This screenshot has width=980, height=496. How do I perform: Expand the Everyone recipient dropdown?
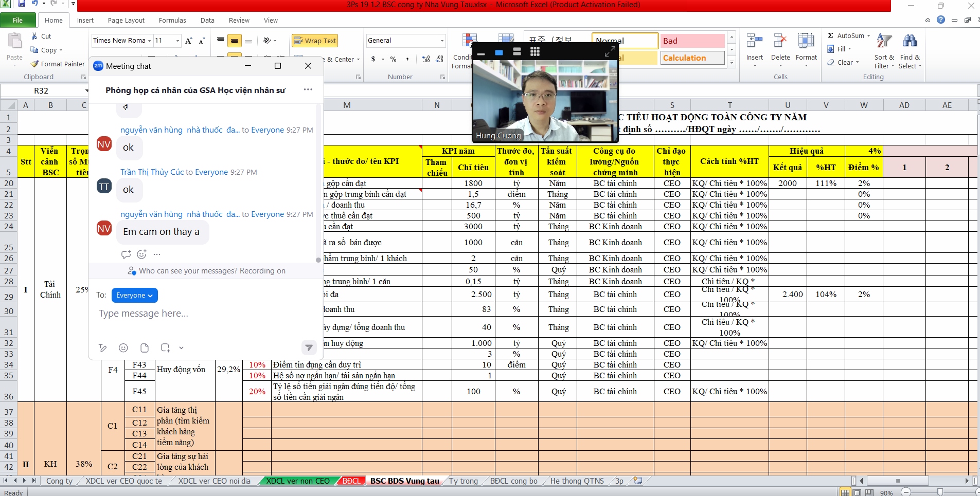(134, 296)
